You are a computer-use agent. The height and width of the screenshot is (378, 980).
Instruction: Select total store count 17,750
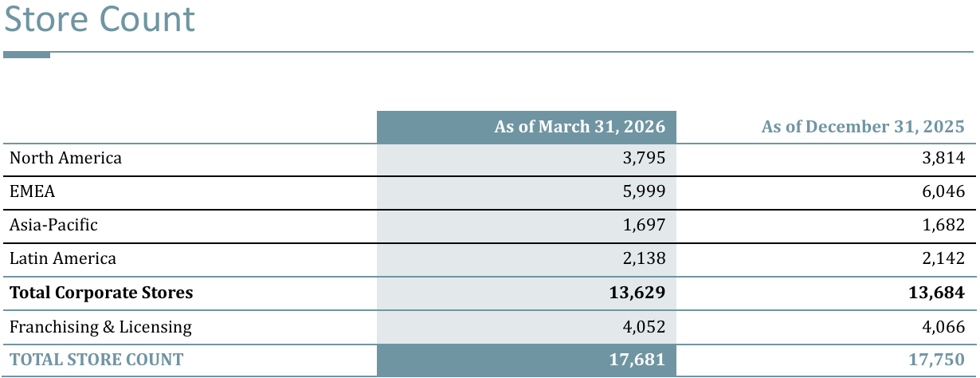click(x=936, y=360)
